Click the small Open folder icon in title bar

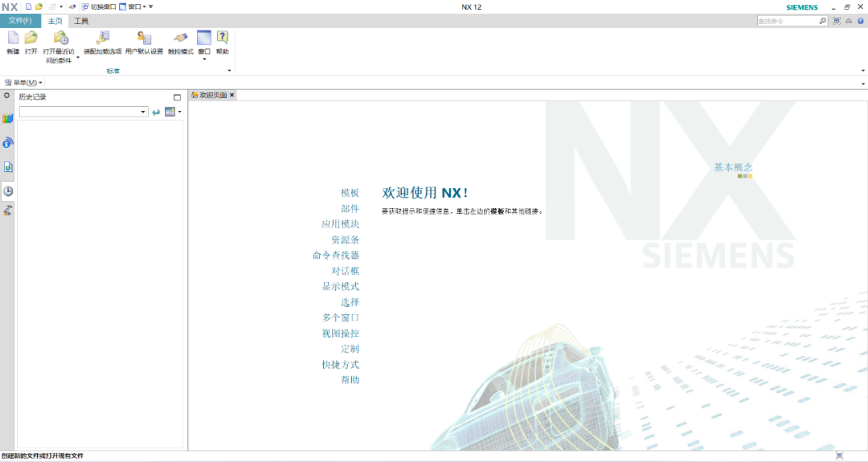coord(39,6)
